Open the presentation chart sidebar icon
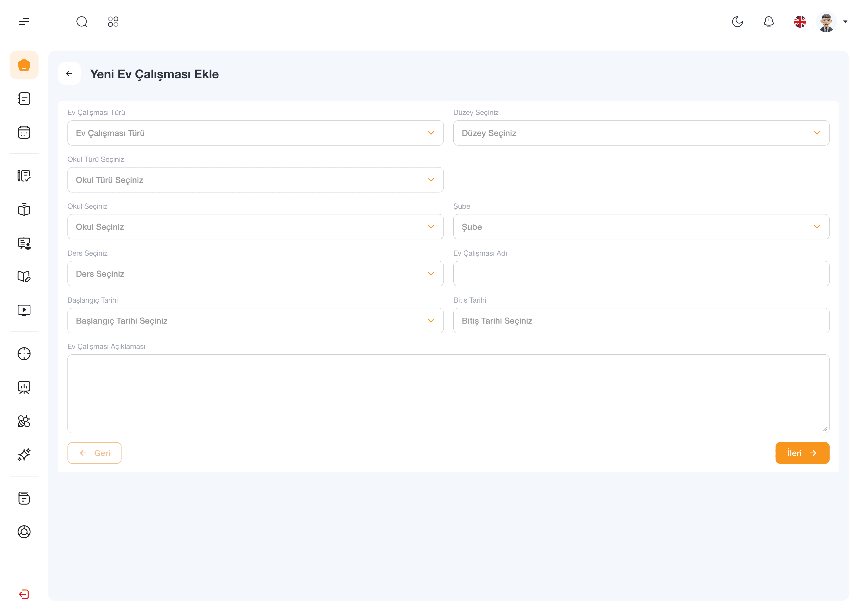The image size is (867, 616). pos(24,387)
